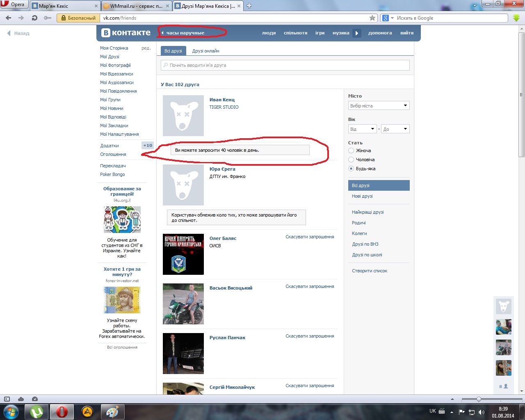Select the Найкращі друзі list

tap(368, 212)
